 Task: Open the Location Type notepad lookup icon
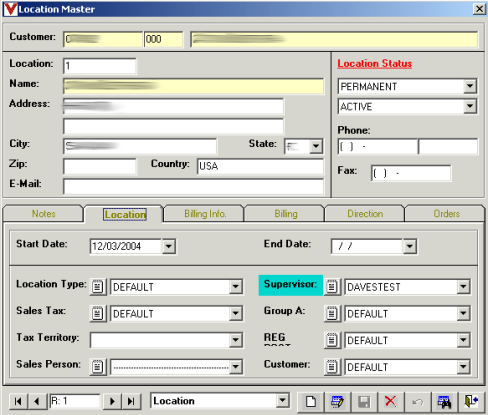tap(98, 287)
